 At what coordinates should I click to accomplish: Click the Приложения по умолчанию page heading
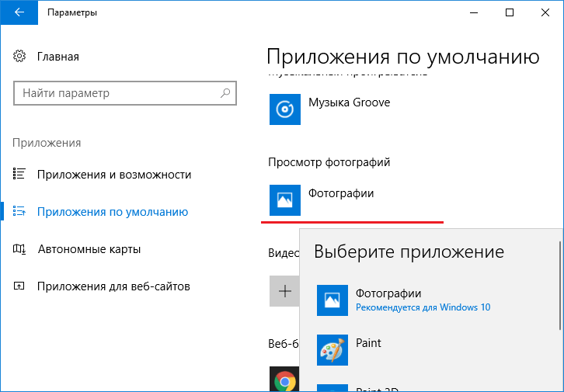tap(403, 57)
